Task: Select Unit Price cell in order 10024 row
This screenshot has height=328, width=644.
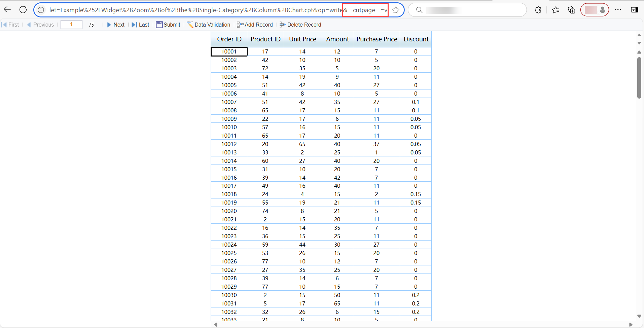Action: click(302, 245)
